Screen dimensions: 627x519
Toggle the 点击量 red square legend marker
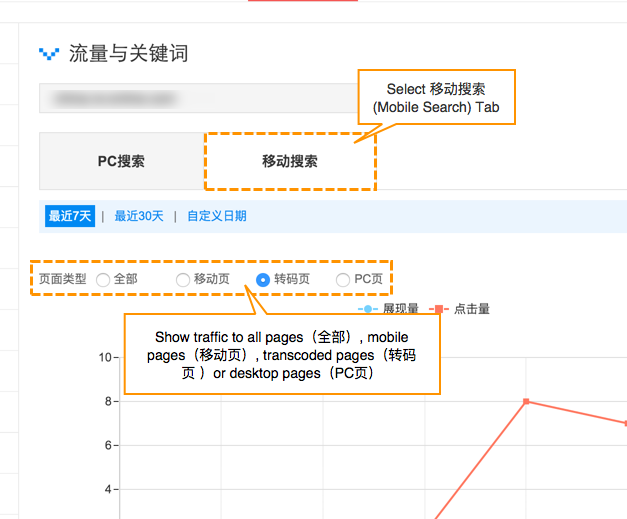[x=438, y=309]
